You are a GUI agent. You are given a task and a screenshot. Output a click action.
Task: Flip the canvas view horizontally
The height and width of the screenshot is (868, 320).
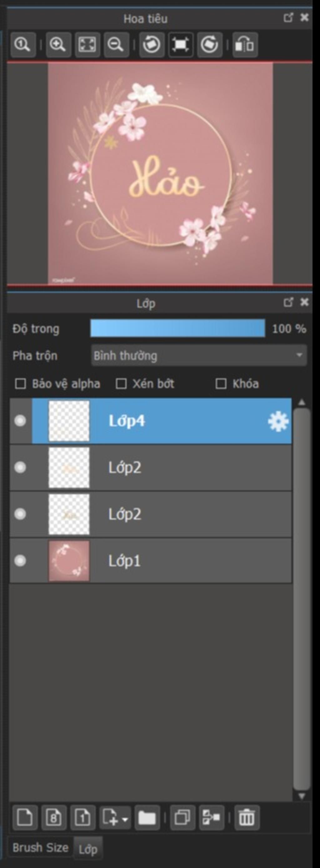pos(245,44)
